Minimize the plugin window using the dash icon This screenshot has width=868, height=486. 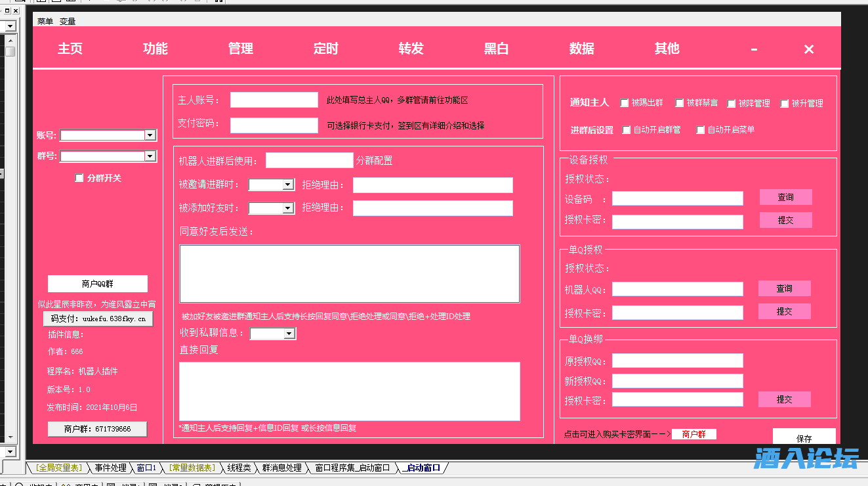754,49
